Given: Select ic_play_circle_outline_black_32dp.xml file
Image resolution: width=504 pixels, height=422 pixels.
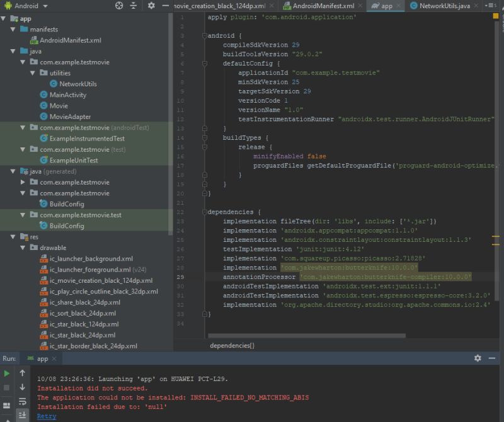Looking at the screenshot, I should 99,292.
